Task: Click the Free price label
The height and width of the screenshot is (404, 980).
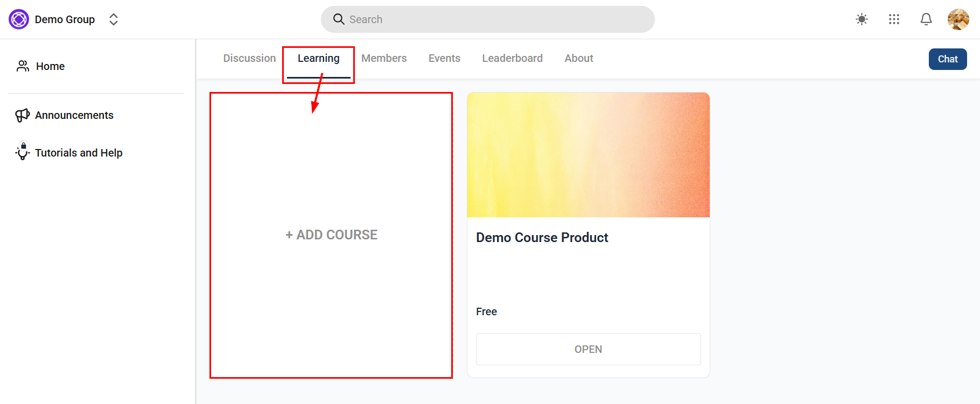Action: pyautogui.click(x=486, y=311)
